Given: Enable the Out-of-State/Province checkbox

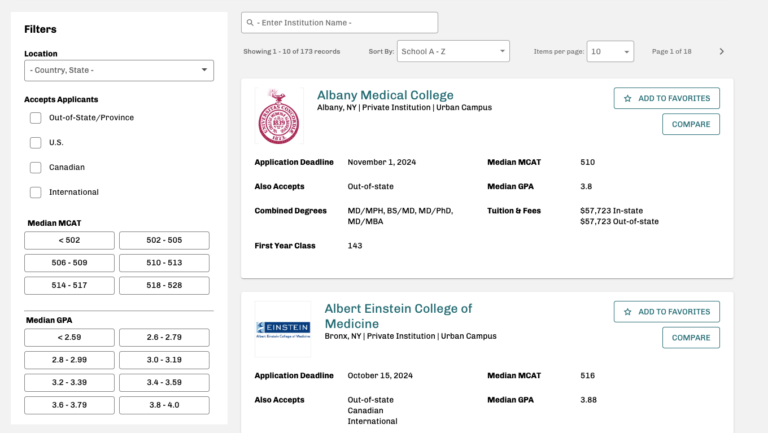Looking at the screenshot, I should pyautogui.click(x=35, y=118).
